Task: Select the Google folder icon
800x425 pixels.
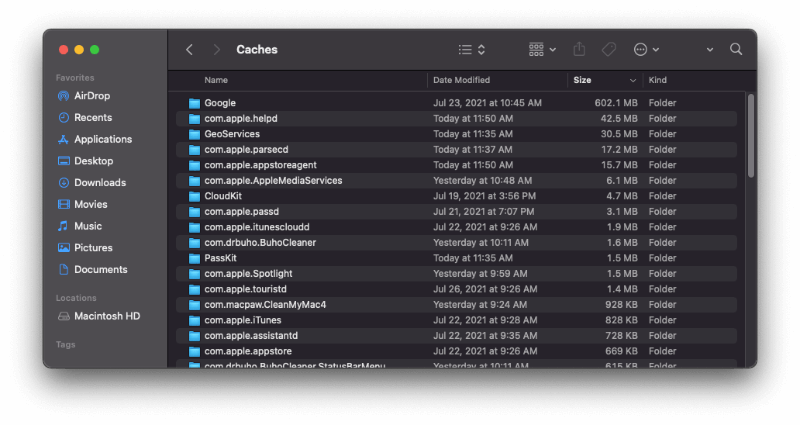Action: click(x=194, y=103)
